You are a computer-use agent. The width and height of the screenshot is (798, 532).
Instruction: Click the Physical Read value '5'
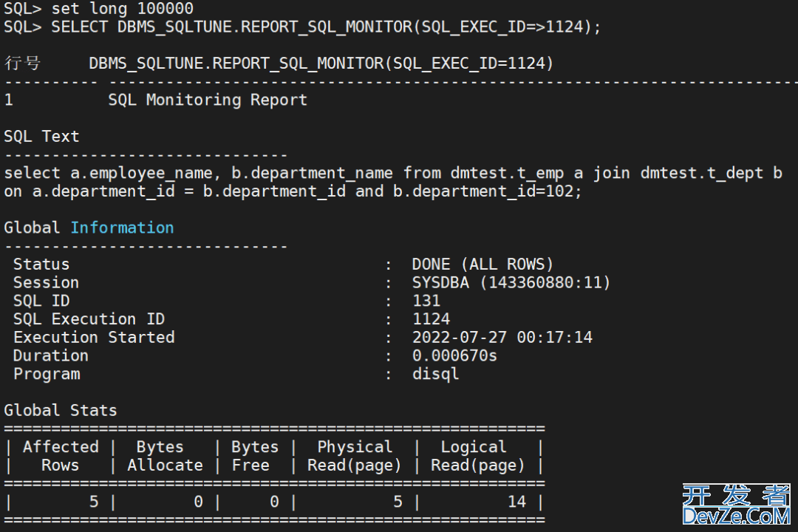(x=398, y=502)
